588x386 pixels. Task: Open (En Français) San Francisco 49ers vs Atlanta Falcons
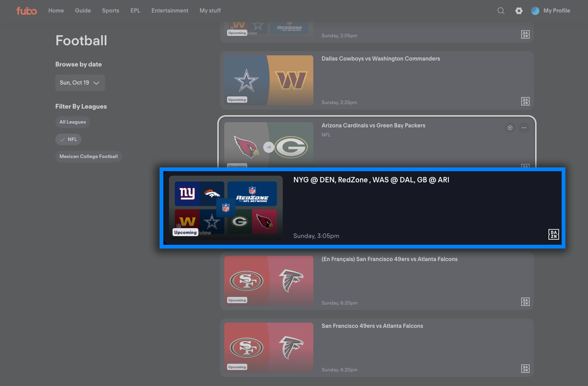click(x=389, y=259)
